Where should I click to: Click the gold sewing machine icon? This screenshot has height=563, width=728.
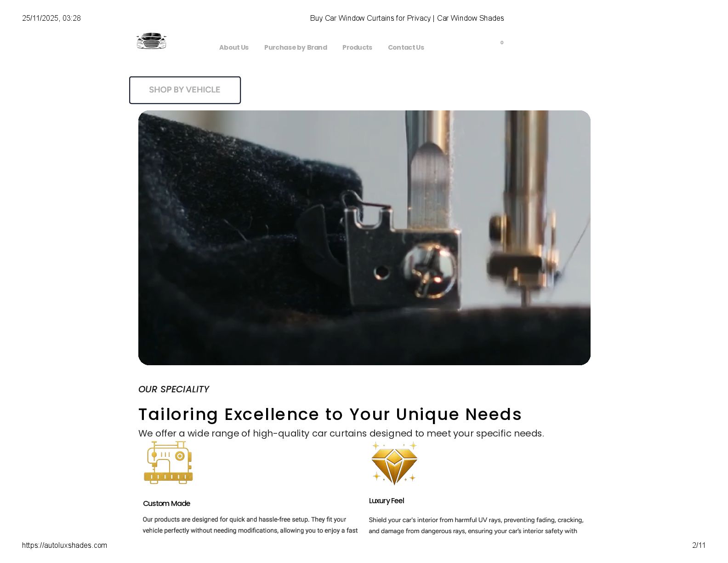pos(168,462)
